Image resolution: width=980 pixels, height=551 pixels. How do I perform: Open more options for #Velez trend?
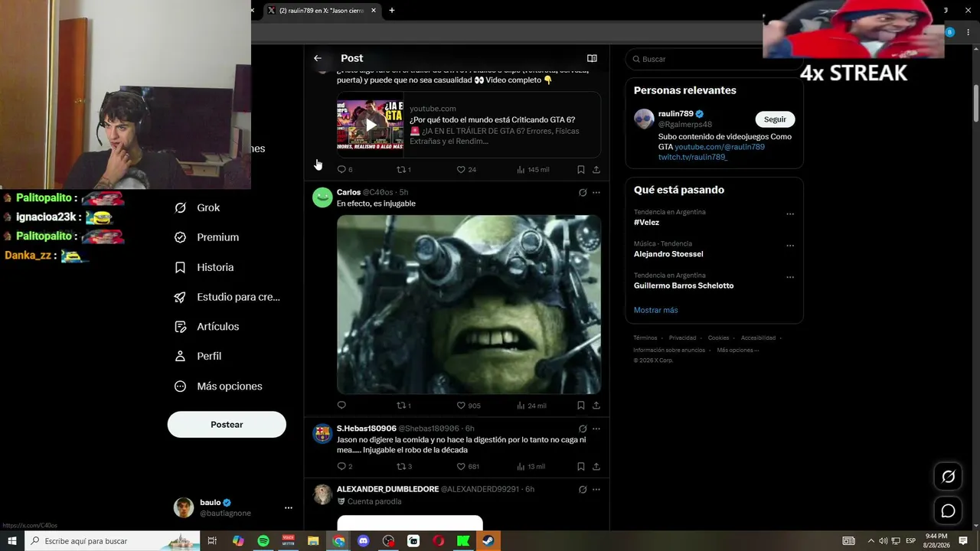point(790,214)
